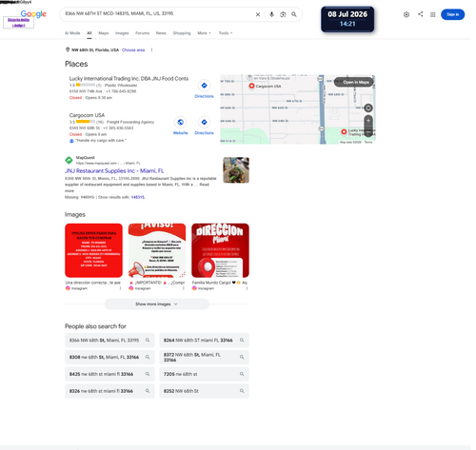The image size is (476, 450).
Task: Search for 8326 nw 68th st miami fl 33166
Action: pos(109,391)
